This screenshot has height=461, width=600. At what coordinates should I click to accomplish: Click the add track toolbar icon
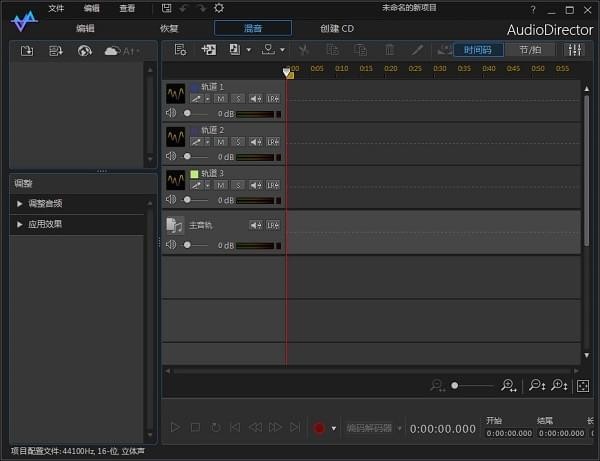click(209, 49)
